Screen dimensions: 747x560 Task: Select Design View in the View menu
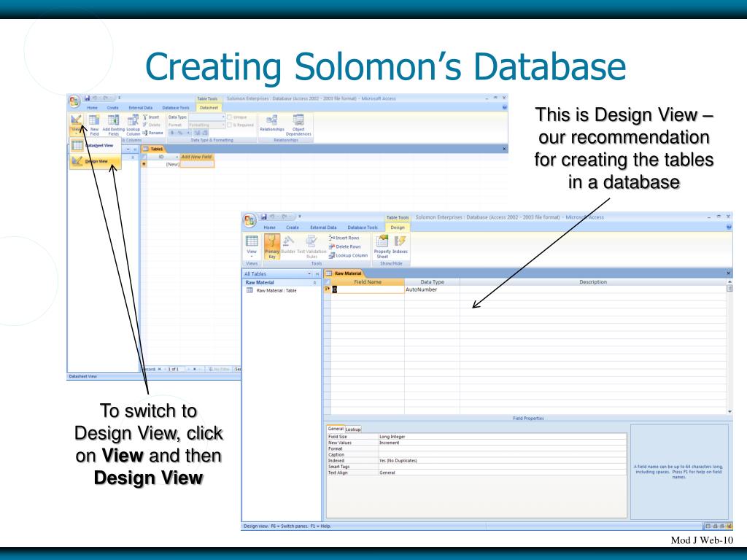tap(96, 161)
